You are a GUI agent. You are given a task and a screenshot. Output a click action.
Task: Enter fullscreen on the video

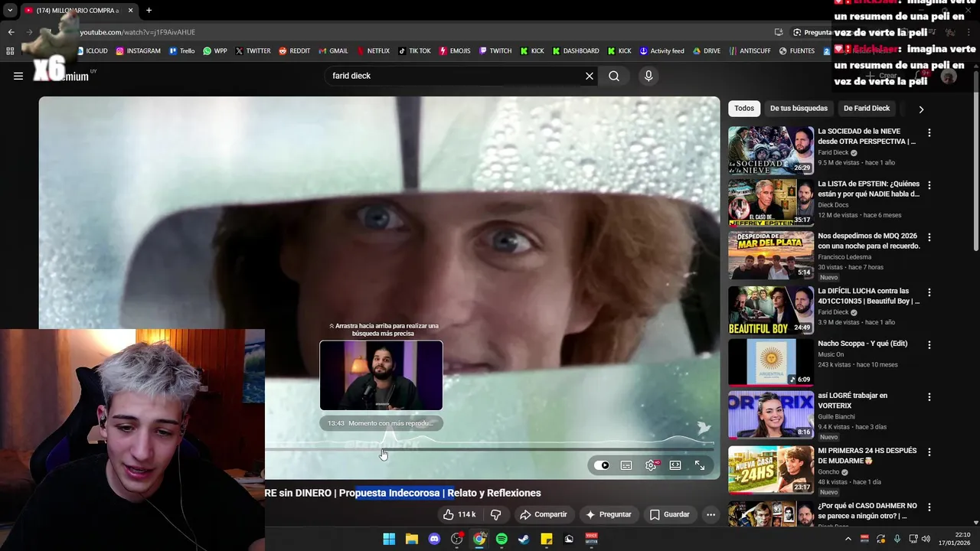click(700, 465)
